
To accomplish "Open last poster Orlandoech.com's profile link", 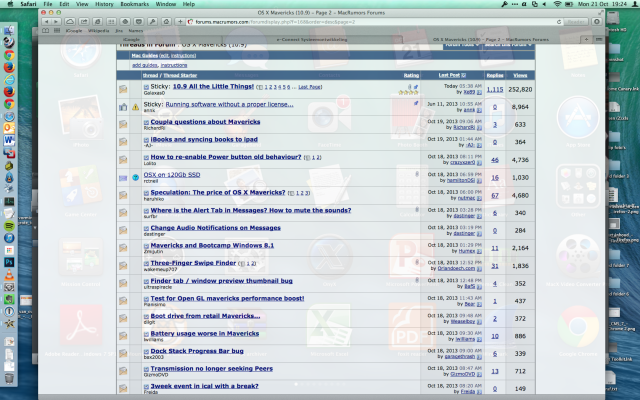I will (456, 269).
